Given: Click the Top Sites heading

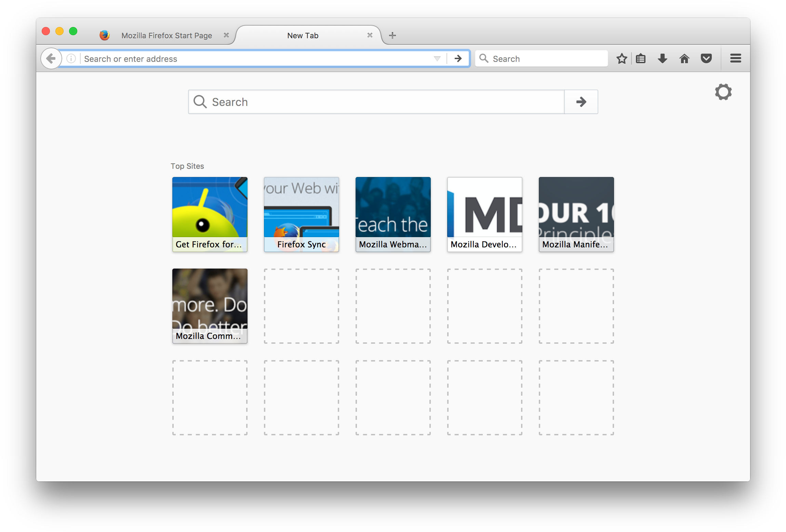Looking at the screenshot, I should point(187,166).
